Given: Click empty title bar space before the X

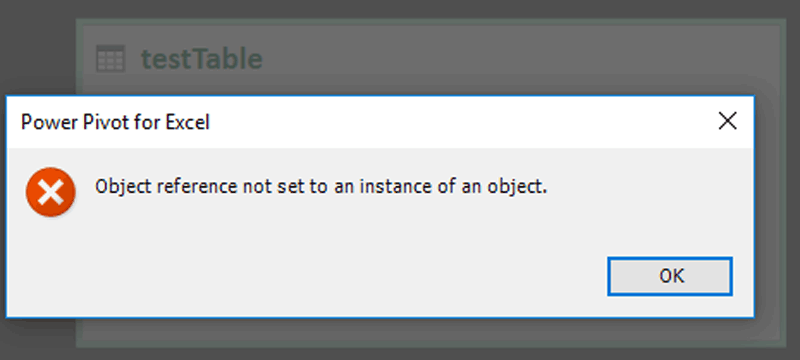Looking at the screenshot, I should click(459, 122).
